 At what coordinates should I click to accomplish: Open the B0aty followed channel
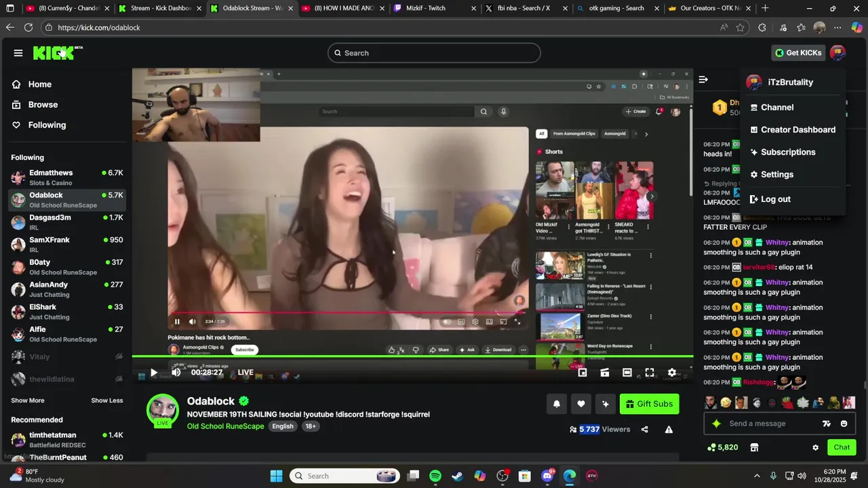click(66, 267)
